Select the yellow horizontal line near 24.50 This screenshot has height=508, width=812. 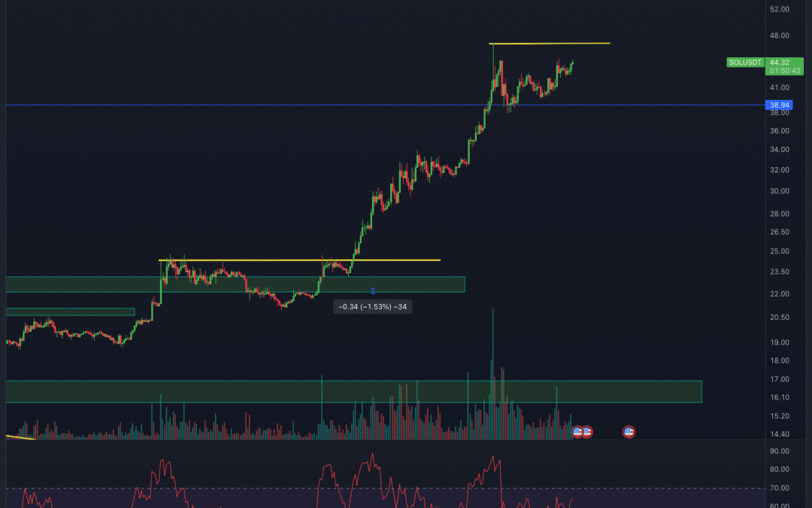(299, 260)
